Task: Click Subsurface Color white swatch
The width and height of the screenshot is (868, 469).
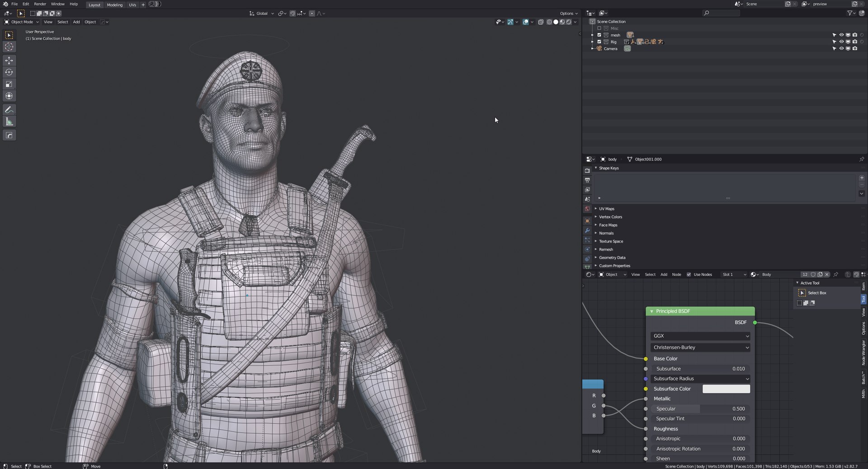Action: click(726, 389)
